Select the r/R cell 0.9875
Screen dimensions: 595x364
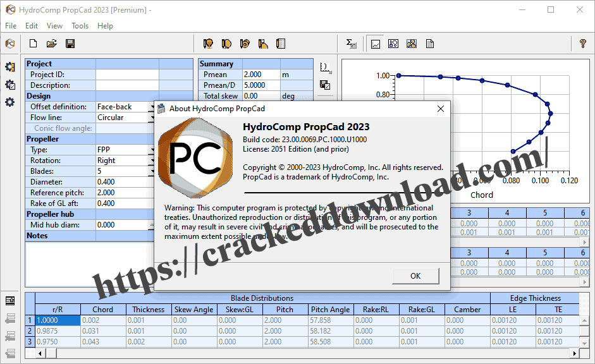click(x=58, y=331)
